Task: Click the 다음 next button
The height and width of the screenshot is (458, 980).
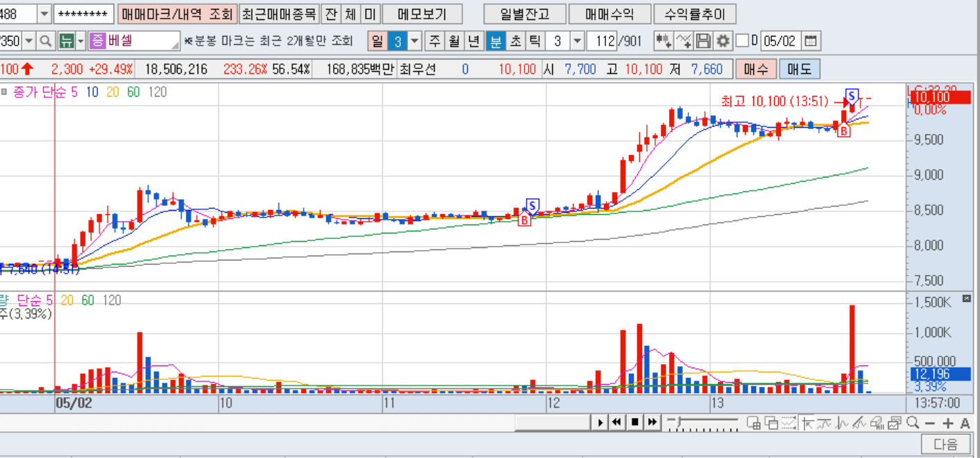Action: click(x=945, y=444)
